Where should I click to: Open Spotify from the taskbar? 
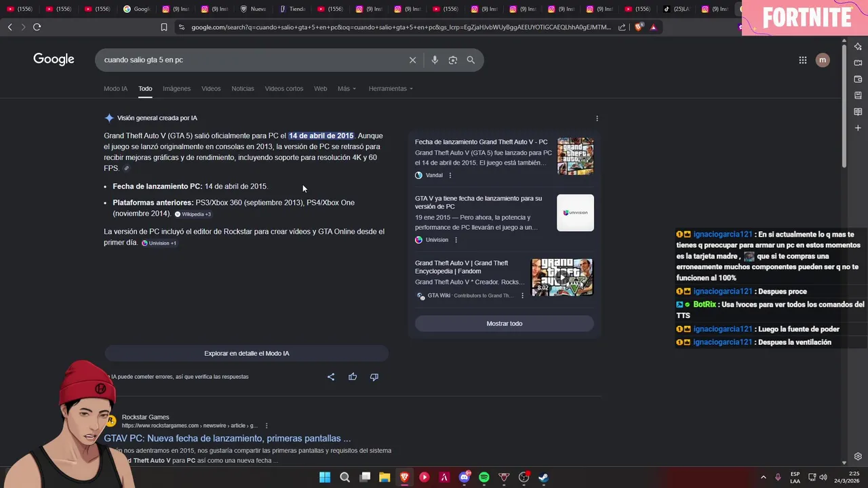[484, 477]
